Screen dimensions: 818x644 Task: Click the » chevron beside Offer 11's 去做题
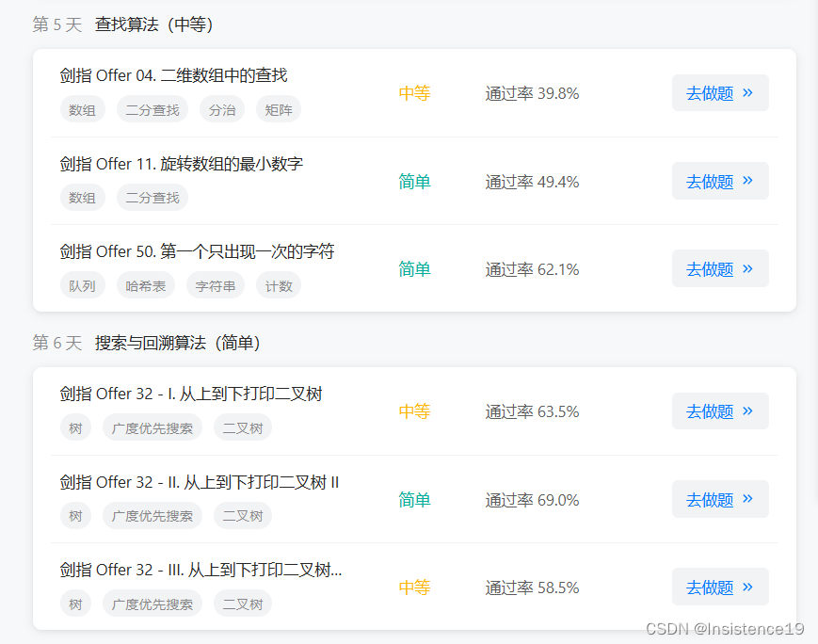pos(748,181)
